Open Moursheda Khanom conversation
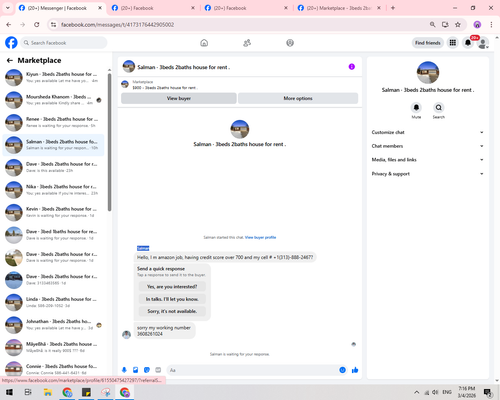This screenshot has height=400, width=500. [53, 100]
